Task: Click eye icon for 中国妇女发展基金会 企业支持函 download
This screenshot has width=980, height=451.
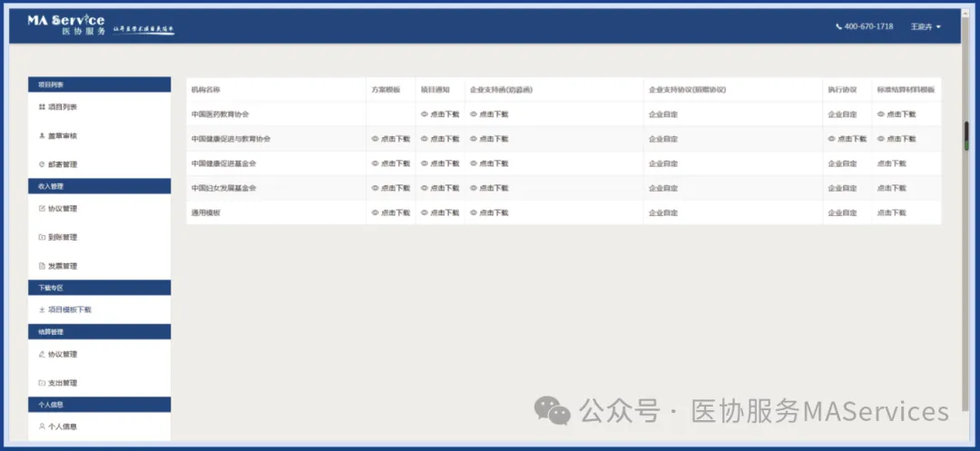Action: coord(474,188)
